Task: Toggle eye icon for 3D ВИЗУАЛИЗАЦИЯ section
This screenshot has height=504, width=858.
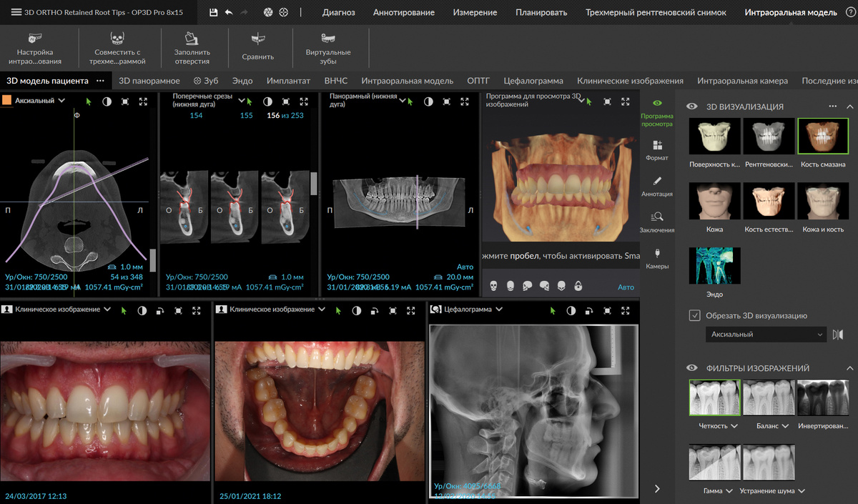Action: [692, 107]
